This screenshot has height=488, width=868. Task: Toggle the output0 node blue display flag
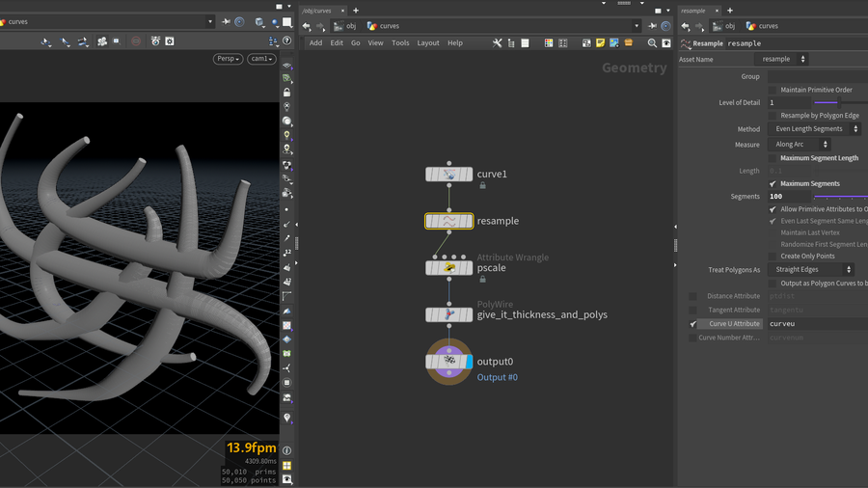coord(469,362)
